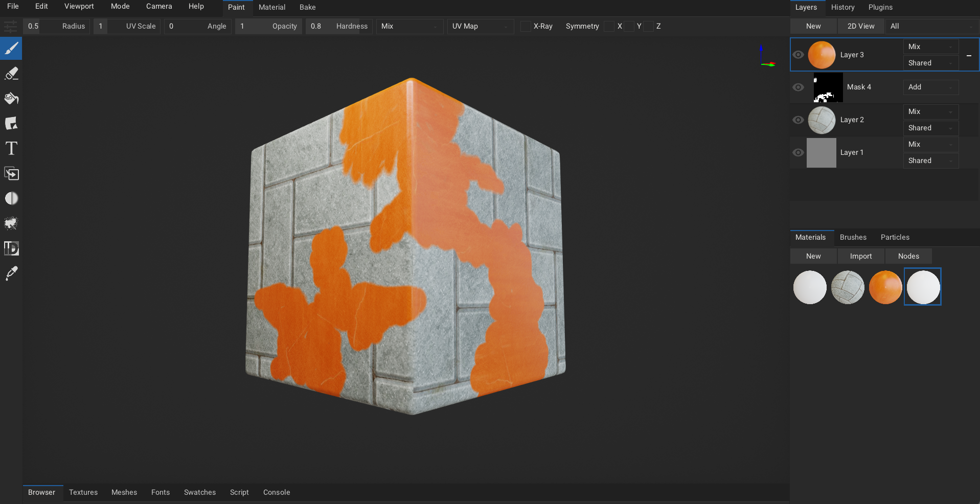The width and height of the screenshot is (980, 504).
Task: Select the highlighted white material sphere
Action: (x=923, y=287)
